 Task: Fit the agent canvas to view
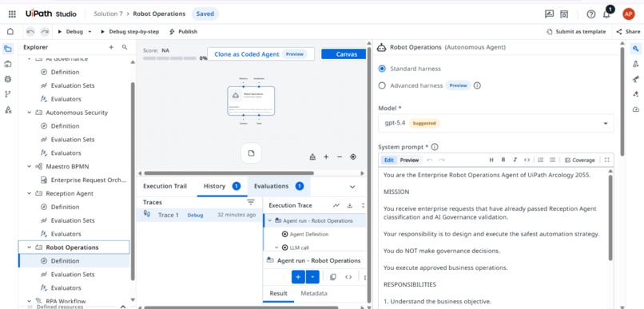(353, 156)
